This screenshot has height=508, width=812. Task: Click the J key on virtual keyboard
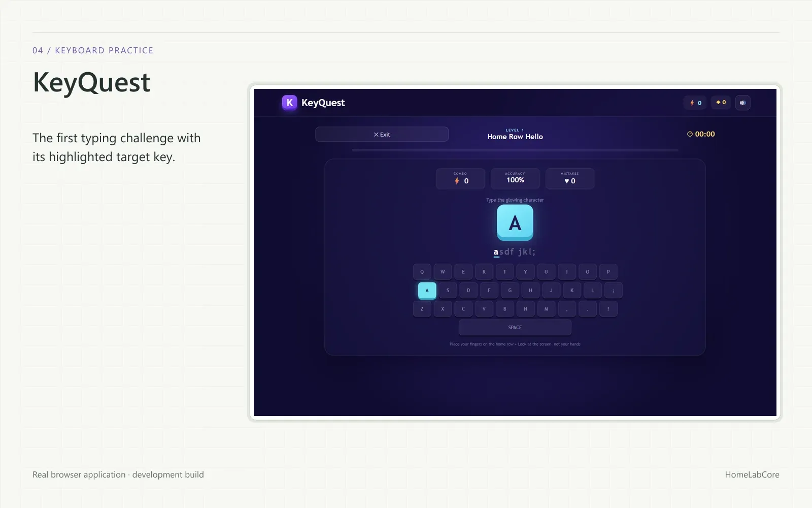click(x=551, y=291)
